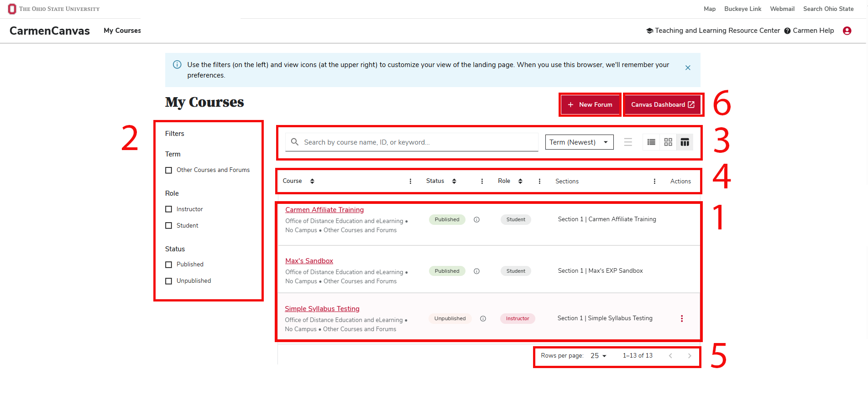Open the Canvas Dashboard button
This screenshot has height=395, width=868.
coord(662,104)
